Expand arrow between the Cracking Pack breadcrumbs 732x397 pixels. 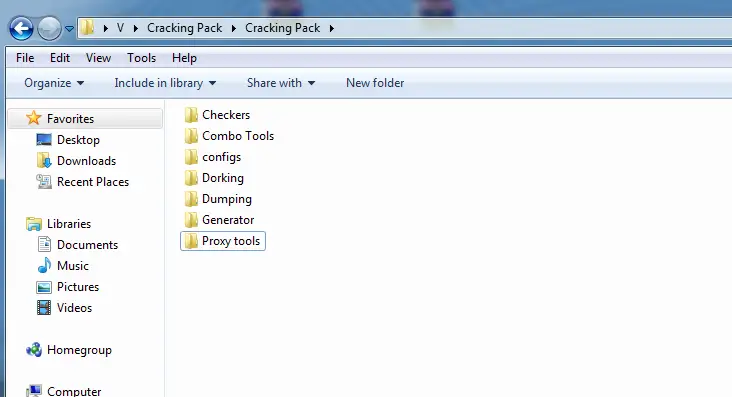(x=233, y=28)
